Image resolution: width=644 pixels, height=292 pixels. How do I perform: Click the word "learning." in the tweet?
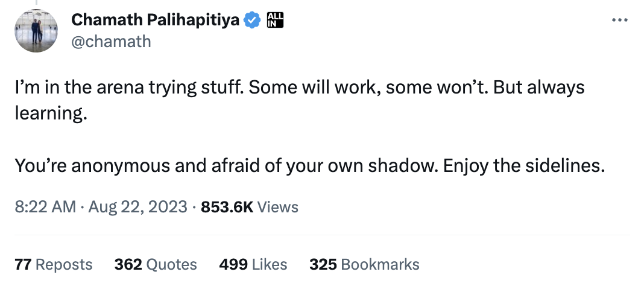point(51,113)
